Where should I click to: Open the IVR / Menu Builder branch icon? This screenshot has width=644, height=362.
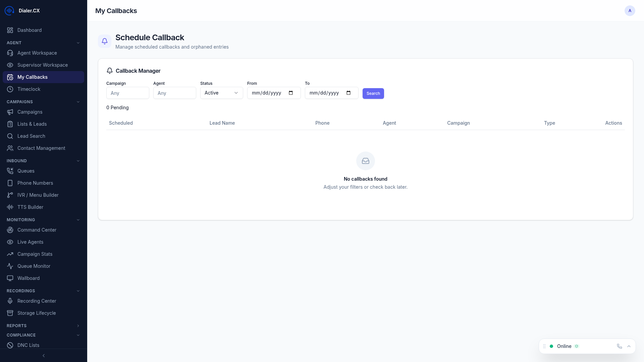[x=10, y=195]
